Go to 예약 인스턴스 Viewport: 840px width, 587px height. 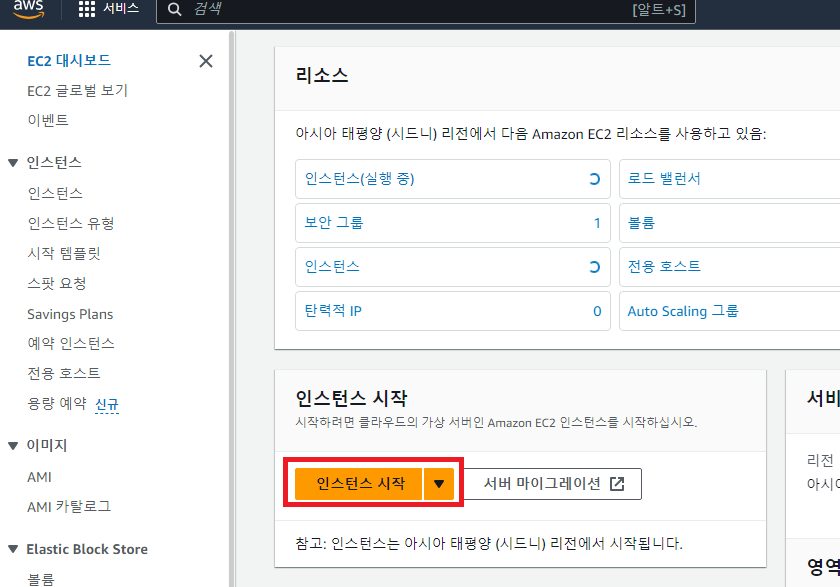(71, 343)
